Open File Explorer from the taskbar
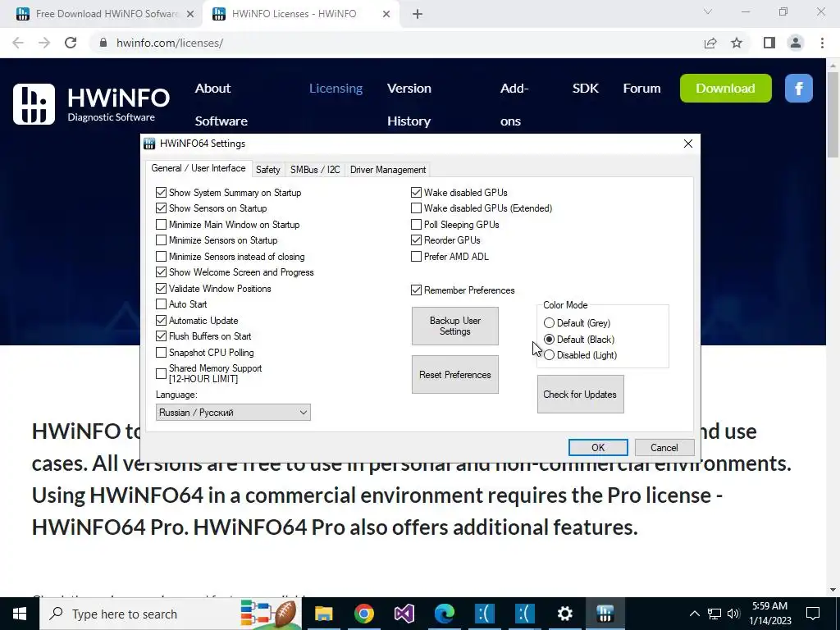The height and width of the screenshot is (630, 840). [323, 614]
